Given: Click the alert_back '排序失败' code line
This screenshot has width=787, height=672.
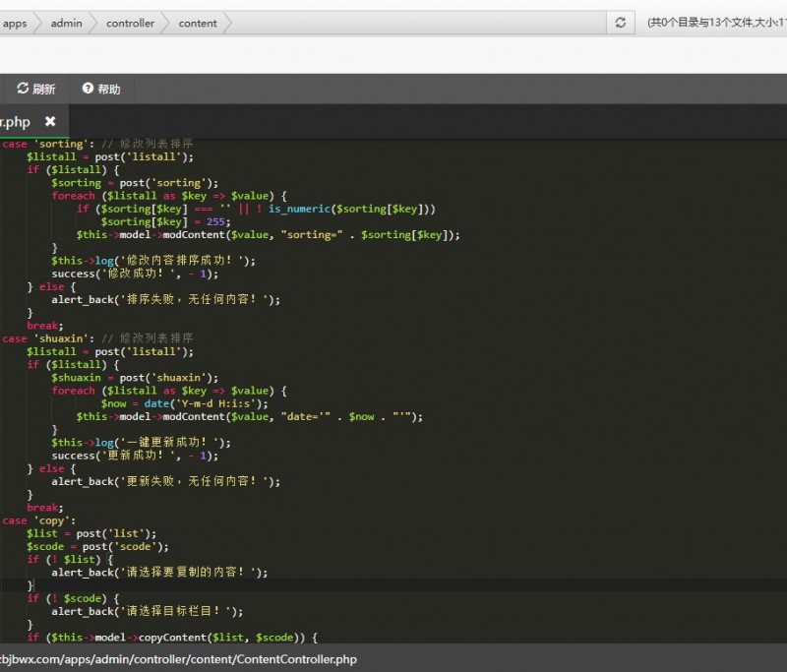Looking at the screenshot, I should (x=165, y=299).
